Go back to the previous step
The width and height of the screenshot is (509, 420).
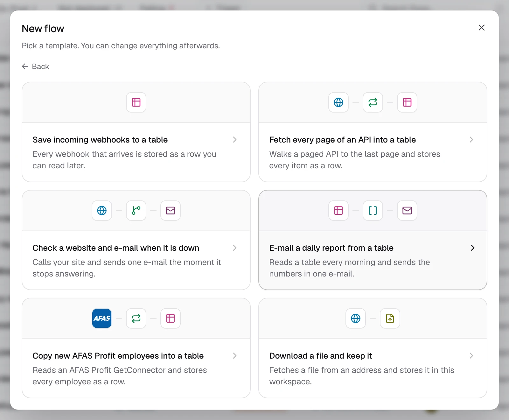pos(35,66)
